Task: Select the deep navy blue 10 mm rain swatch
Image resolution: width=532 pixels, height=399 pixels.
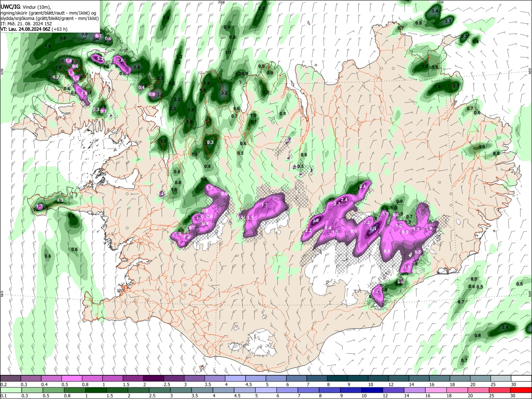Action: pos(371,390)
